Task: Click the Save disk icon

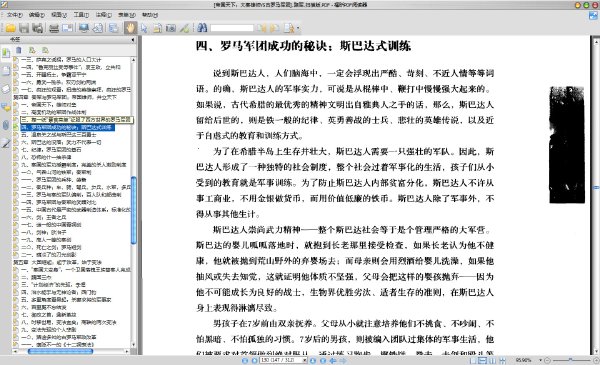Action: (24, 28)
